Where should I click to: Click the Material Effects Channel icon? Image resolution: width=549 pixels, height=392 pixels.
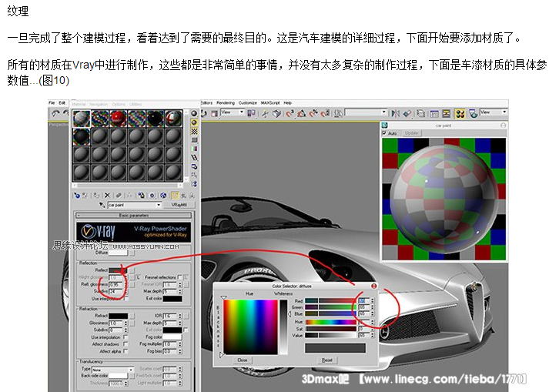pos(152,196)
